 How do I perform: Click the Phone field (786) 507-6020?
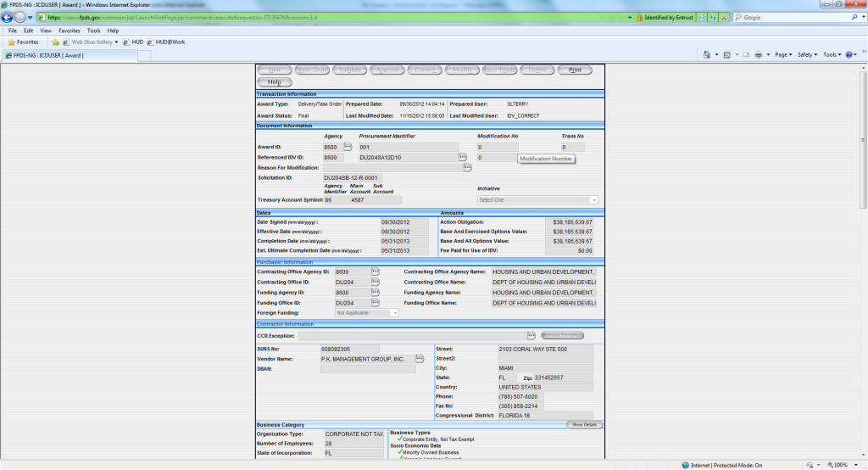(520, 397)
